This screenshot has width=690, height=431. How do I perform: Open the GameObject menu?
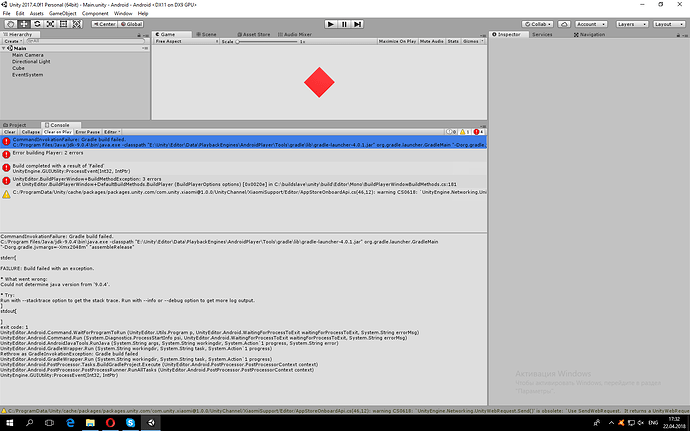pyautogui.click(x=62, y=13)
